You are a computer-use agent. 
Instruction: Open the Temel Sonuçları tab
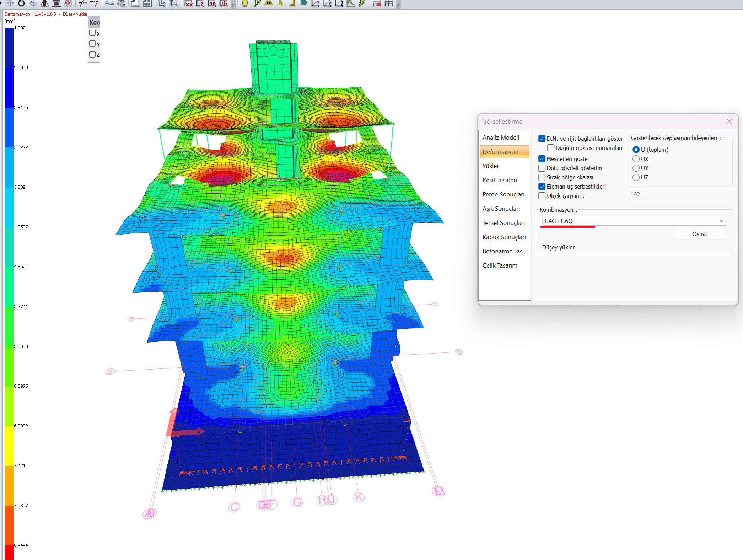[x=504, y=223]
